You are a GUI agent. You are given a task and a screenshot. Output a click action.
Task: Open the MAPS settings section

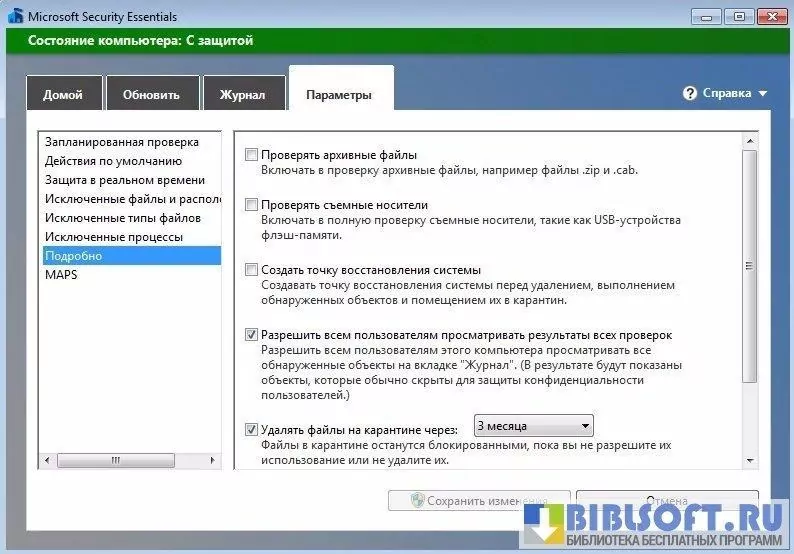click(61, 275)
